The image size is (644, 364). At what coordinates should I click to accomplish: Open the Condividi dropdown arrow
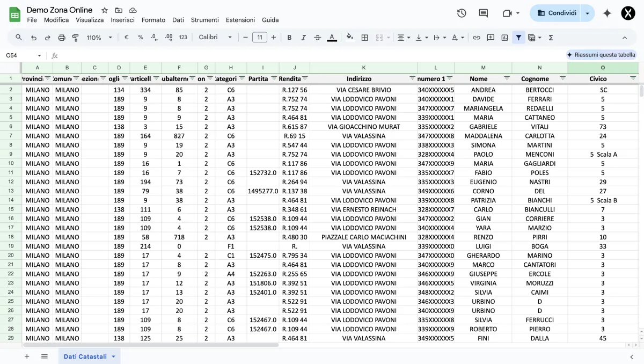point(588,13)
